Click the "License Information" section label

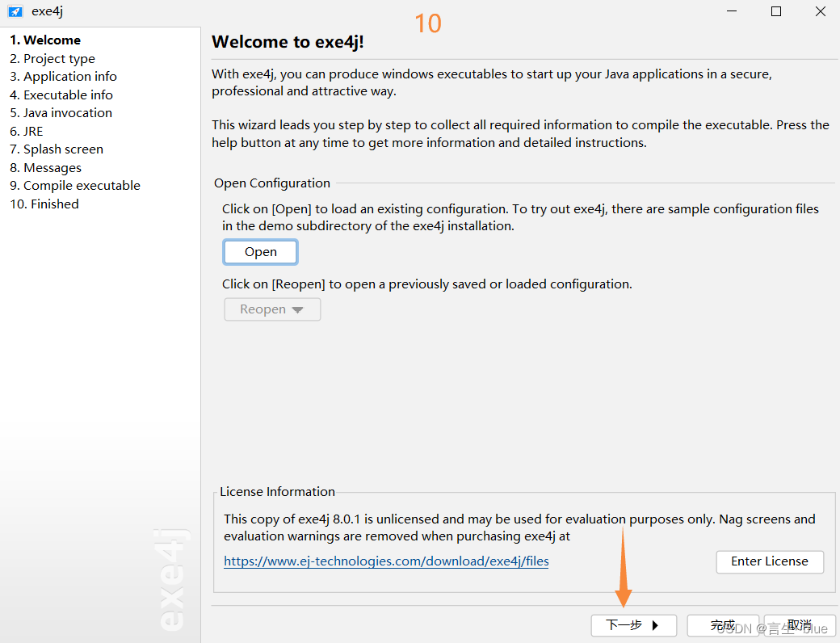pyautogui.click(x=278, y=492)
